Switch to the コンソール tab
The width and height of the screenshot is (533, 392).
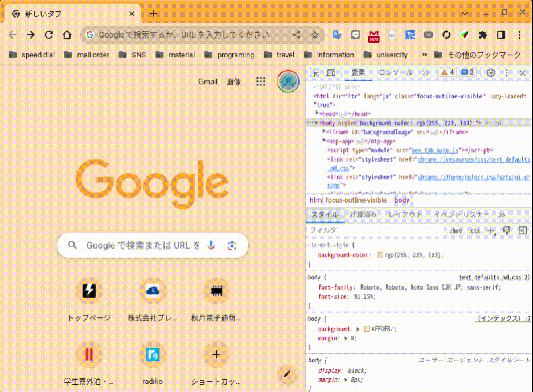point(395,73)
